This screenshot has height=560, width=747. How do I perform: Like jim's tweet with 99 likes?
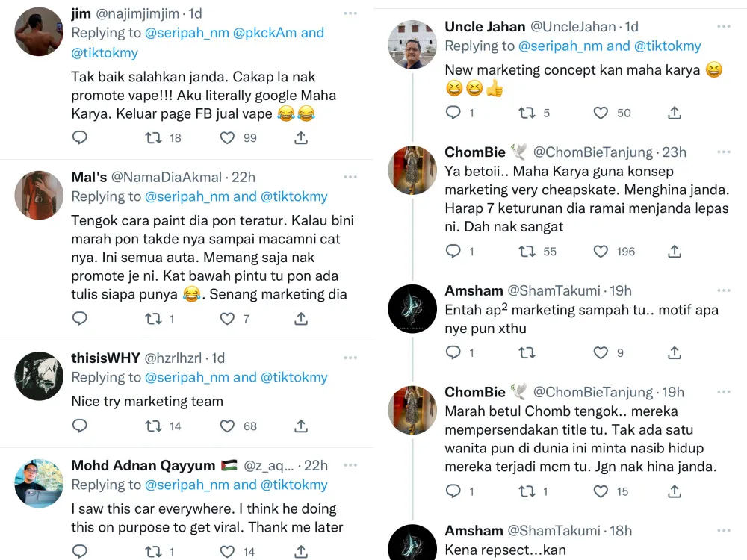(228, 138)
